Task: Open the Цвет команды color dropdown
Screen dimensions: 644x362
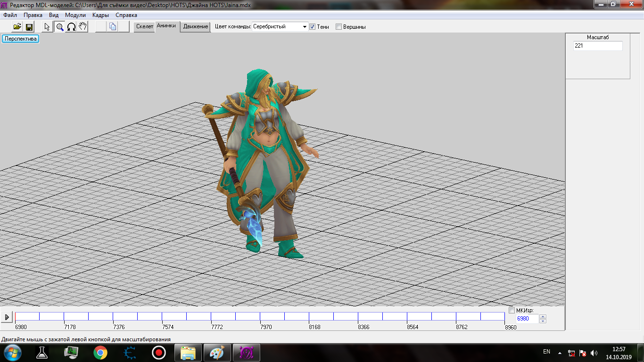Action: pos(305,27)
